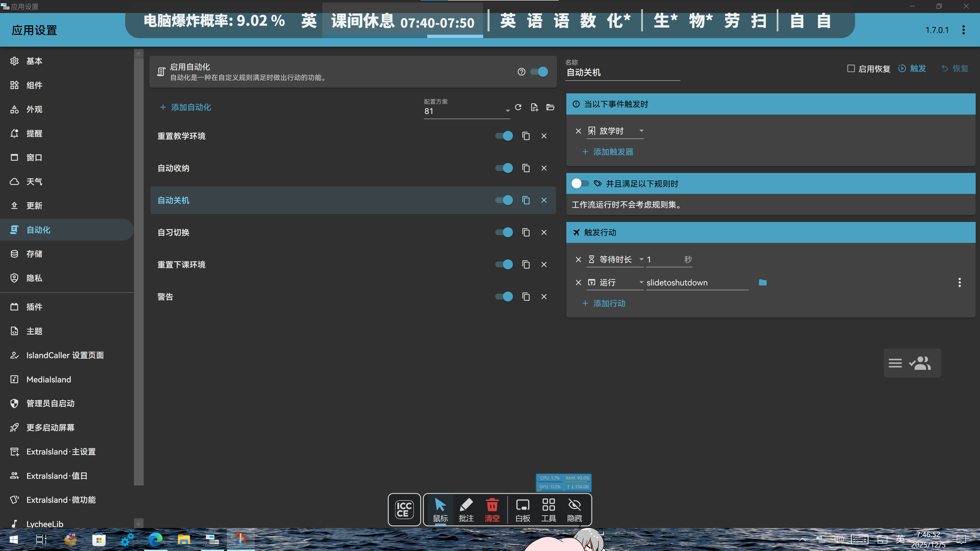Image resolution: width=980 pixels, height=551 pixels.
Task: Select the 批注 pen tool
Action: click(466, 510)
